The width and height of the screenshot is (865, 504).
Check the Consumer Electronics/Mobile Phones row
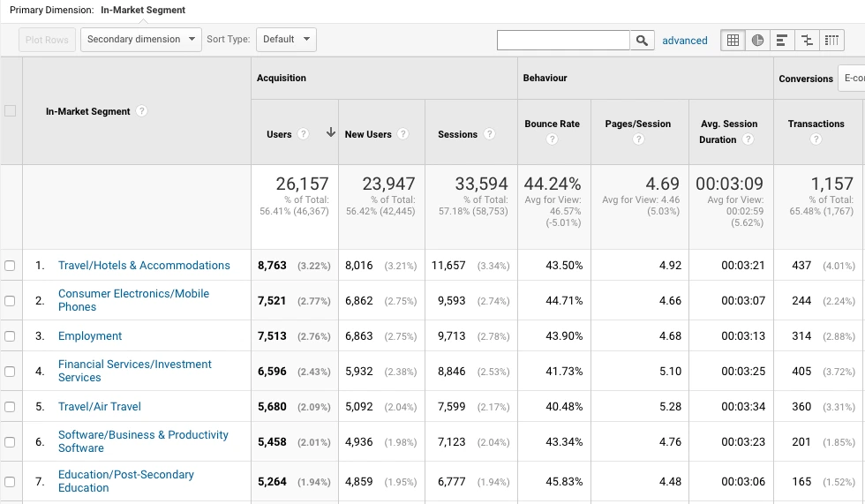point(10,301)
